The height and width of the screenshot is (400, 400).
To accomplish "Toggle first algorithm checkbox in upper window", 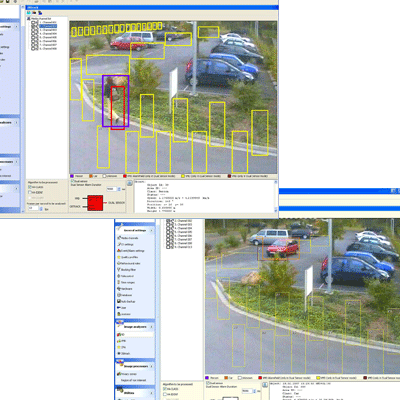I will click(30, 188).
